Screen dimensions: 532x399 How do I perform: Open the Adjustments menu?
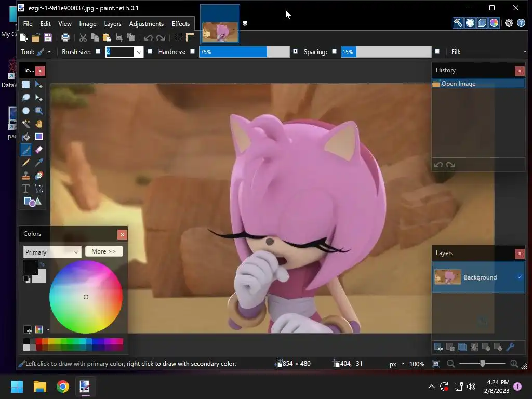point(146,24)
